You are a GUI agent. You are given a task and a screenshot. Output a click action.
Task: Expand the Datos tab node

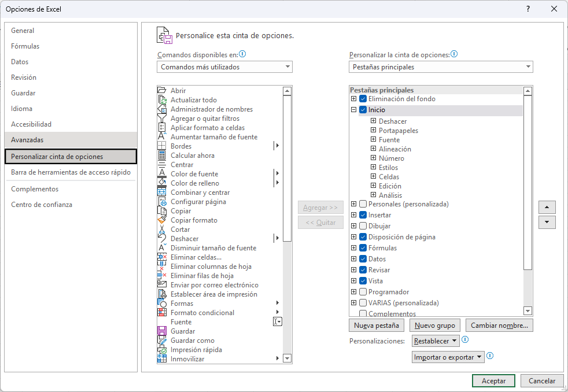pyautogui.click(x=354, y=259)
